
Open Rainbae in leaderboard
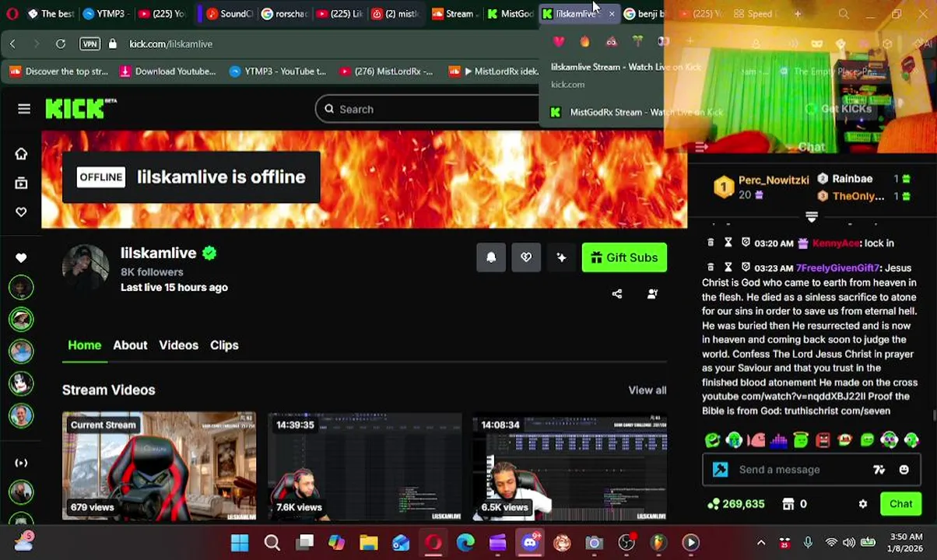pos(852,179)
